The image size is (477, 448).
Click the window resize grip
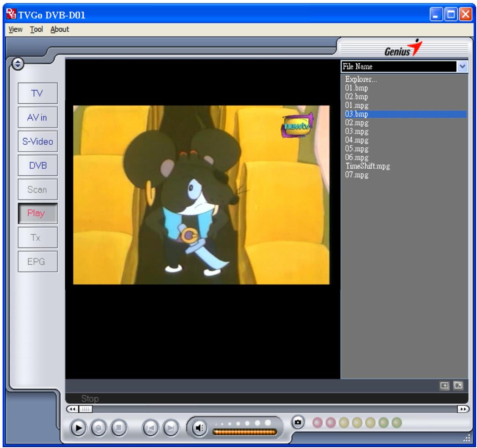[466, 437]
